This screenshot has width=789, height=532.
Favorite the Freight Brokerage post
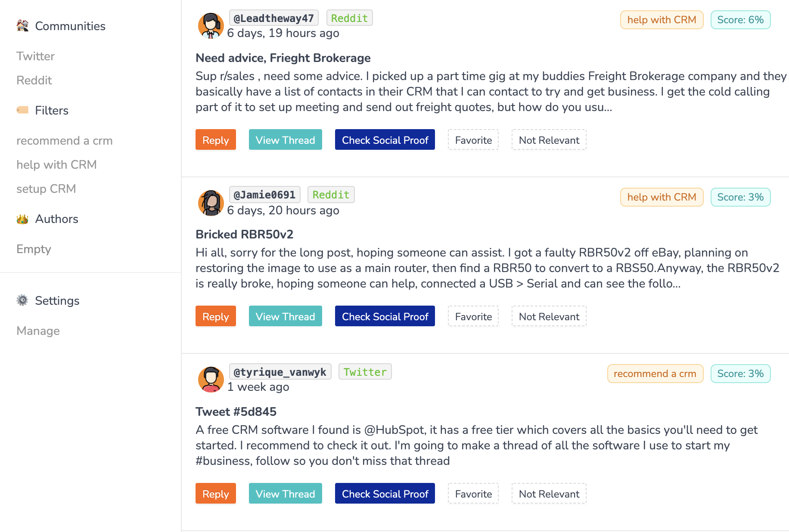pos(473,140)
